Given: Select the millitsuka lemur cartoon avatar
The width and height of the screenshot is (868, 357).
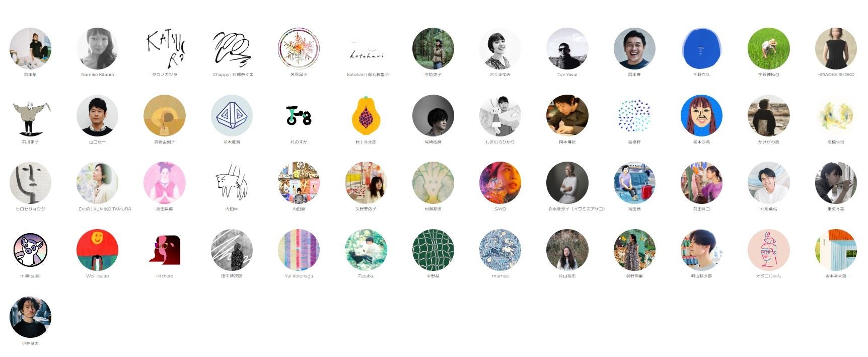Looking at the screenshot, I should coord(30,250).
